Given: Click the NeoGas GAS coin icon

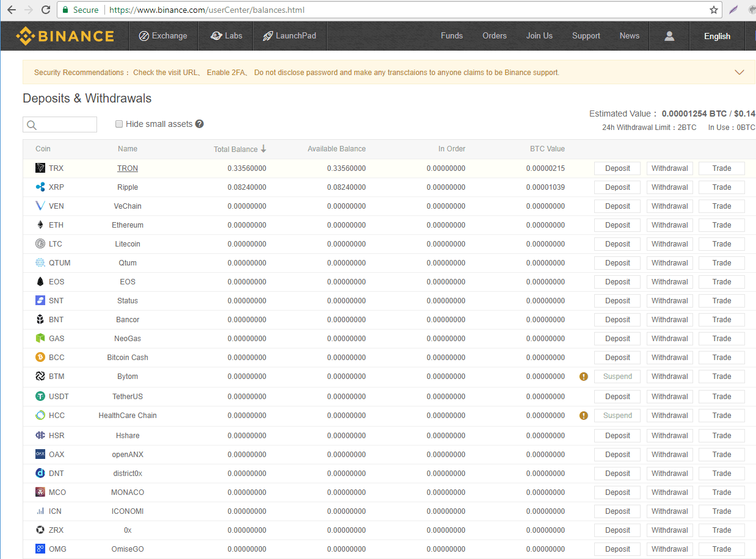Looking at the screenshot, I should point(40,339).
